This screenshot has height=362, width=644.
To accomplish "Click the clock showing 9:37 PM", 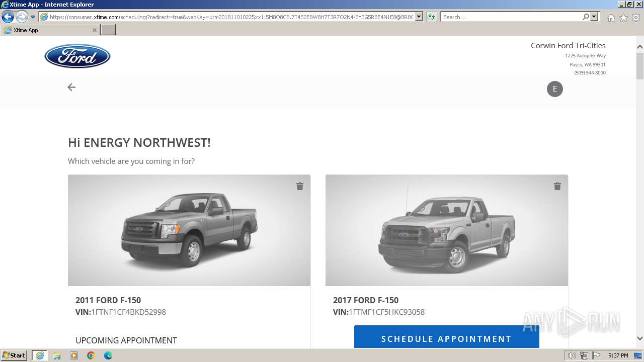I will coord(618,355).
